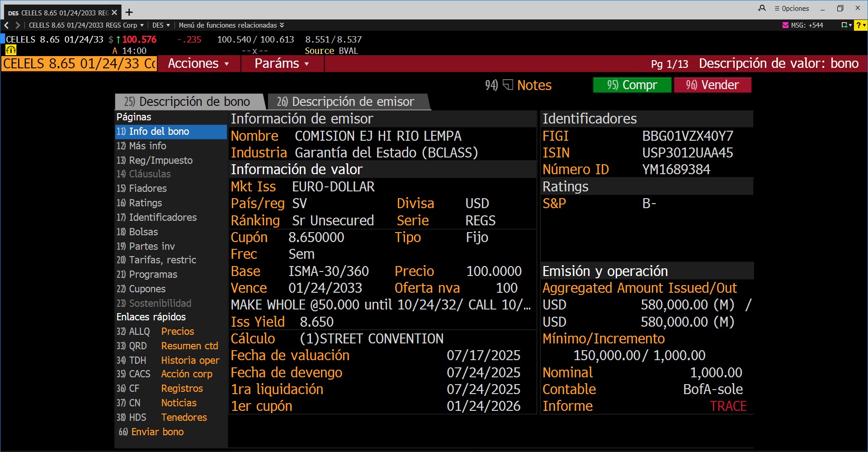Expand the Paráms dropdown
This screenshot has height=452, width=868.
click(282, 64)
